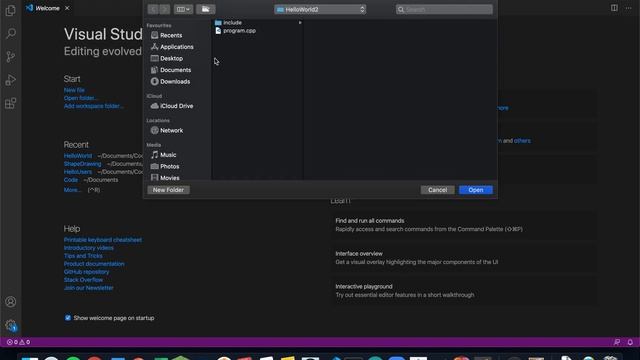Click the Cancel button
Viewport: 640px width, 360px height.
click(x=438, y=190)
